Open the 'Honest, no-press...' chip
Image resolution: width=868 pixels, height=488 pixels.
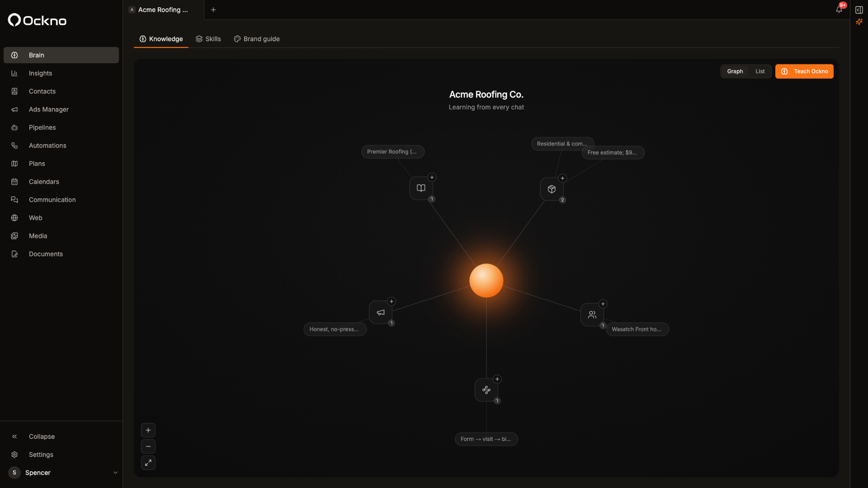pos(335,329)
